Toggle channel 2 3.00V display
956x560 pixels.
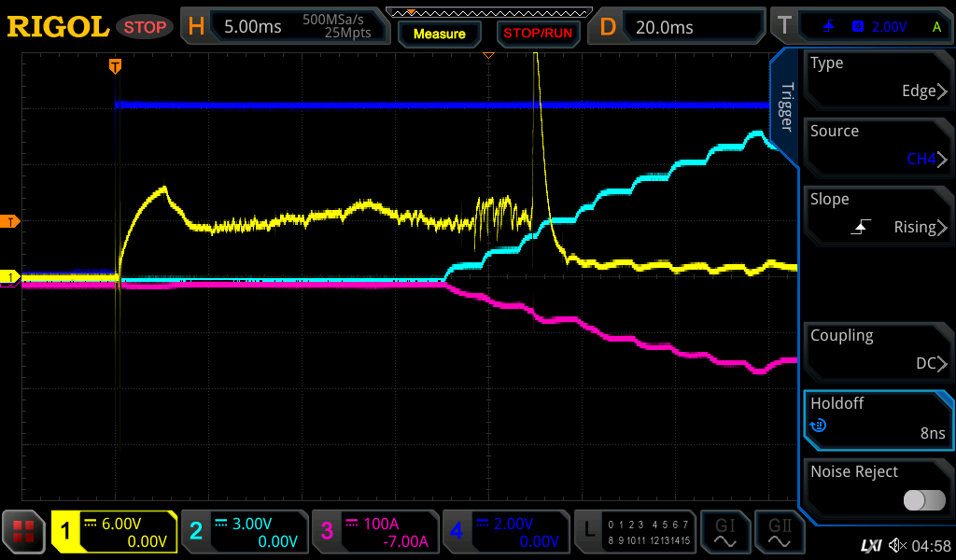tap(244, 532)
